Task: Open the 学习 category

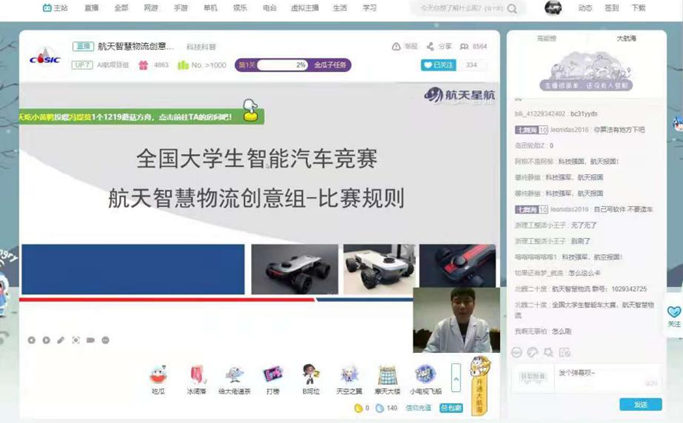Action: click(369, 8)
